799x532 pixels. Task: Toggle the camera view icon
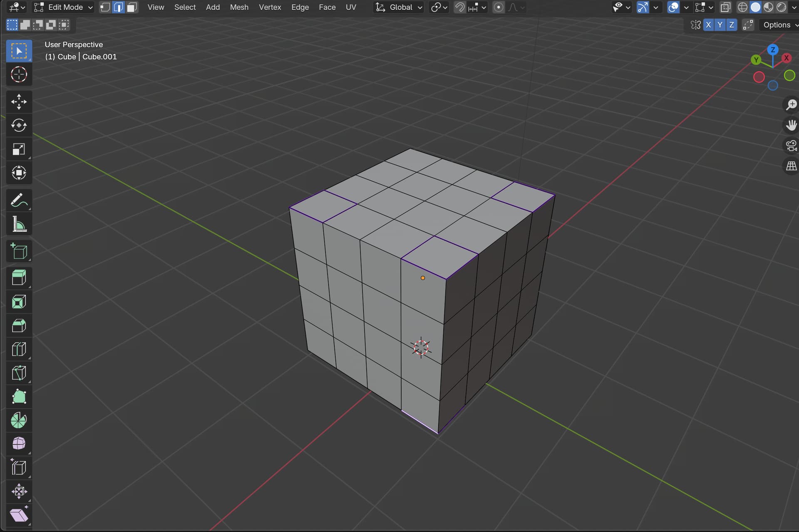pos(791,146)
